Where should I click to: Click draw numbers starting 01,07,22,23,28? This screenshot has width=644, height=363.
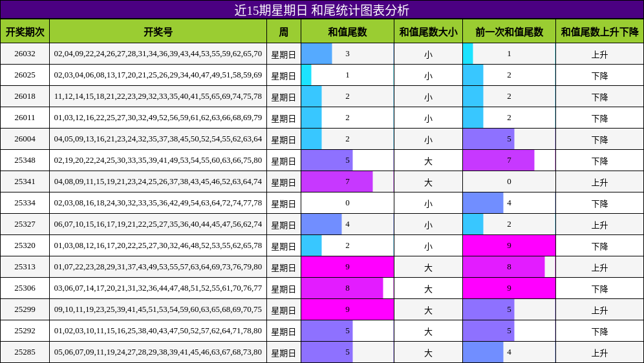pyautogui.click(x=158, y=267)
